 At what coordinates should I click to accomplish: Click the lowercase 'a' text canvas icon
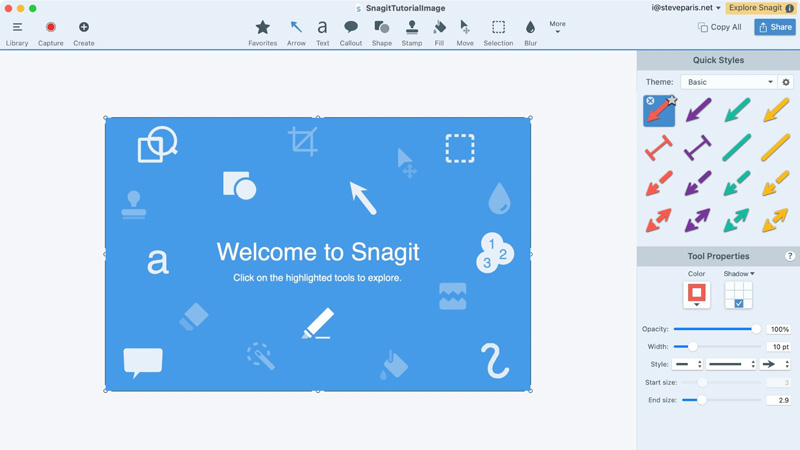pos(158,261)
